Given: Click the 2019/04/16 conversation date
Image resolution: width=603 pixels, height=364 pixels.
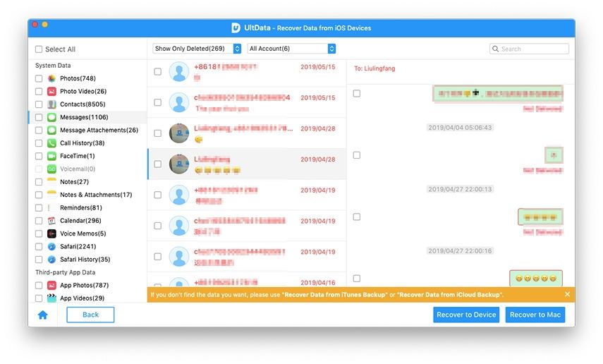Looking at the screenshot, I should [x=318, y=282].
